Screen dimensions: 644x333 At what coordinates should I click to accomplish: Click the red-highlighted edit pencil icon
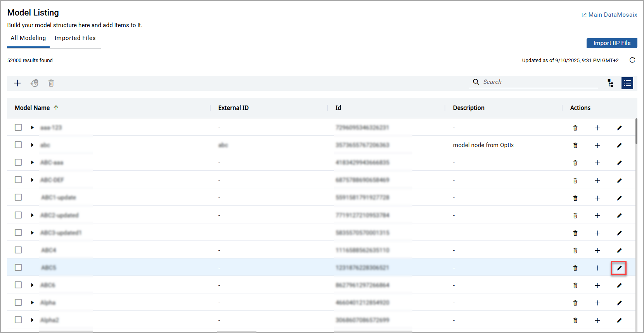coord(619,268)
